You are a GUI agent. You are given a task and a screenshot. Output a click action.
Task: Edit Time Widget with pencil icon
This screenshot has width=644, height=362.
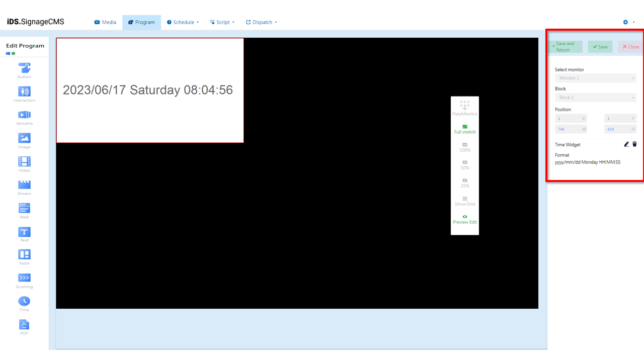(626, 144)
